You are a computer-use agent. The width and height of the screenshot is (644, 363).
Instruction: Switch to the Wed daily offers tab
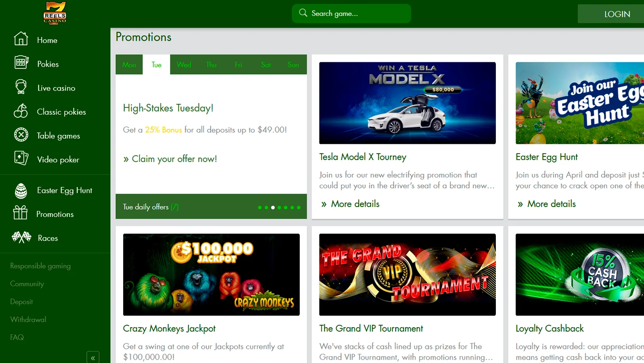[184, 64]
